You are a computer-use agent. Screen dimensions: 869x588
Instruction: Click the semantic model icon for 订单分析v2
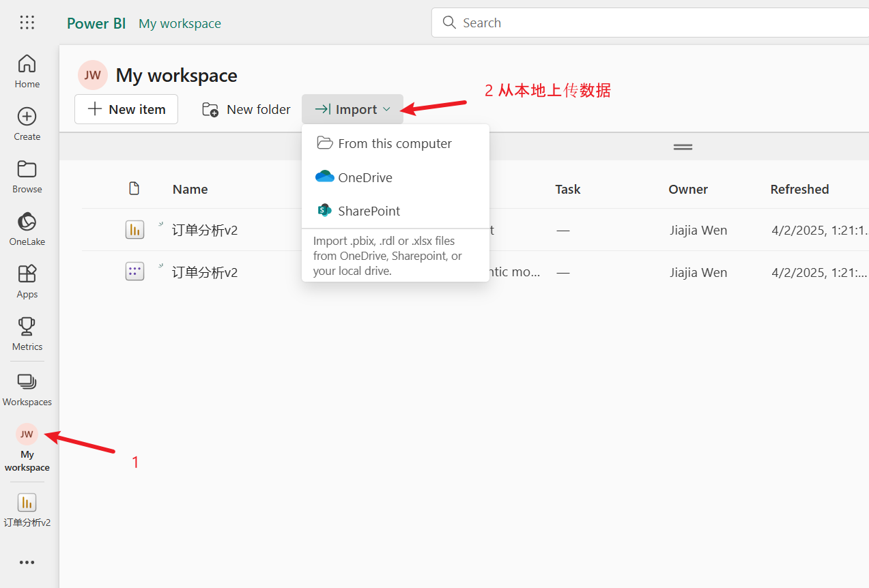click(x=134, y=271)
